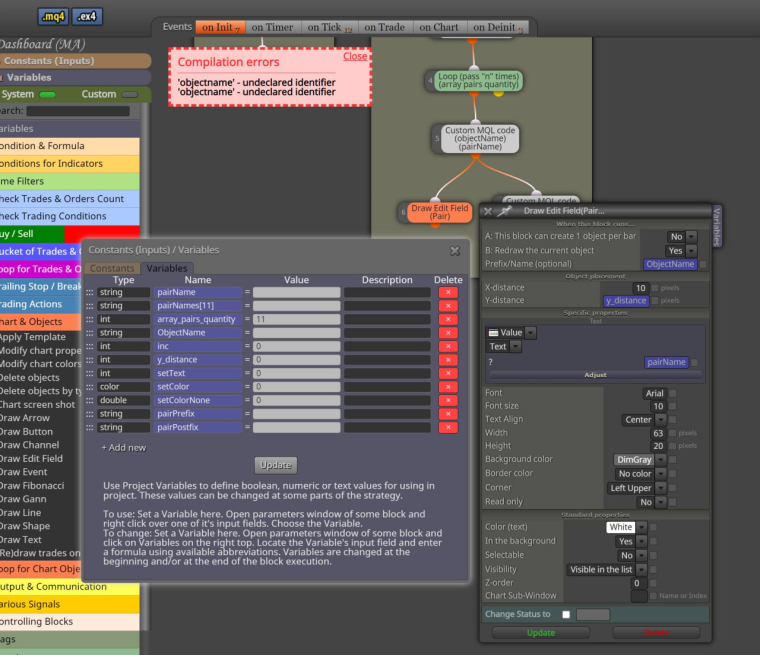Delete the inc variable row
Viewport: 760px width, 655px height.
[448, 346]
